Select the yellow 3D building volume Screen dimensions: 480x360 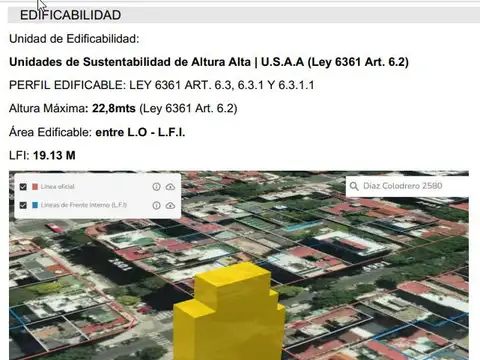point(229,313)
